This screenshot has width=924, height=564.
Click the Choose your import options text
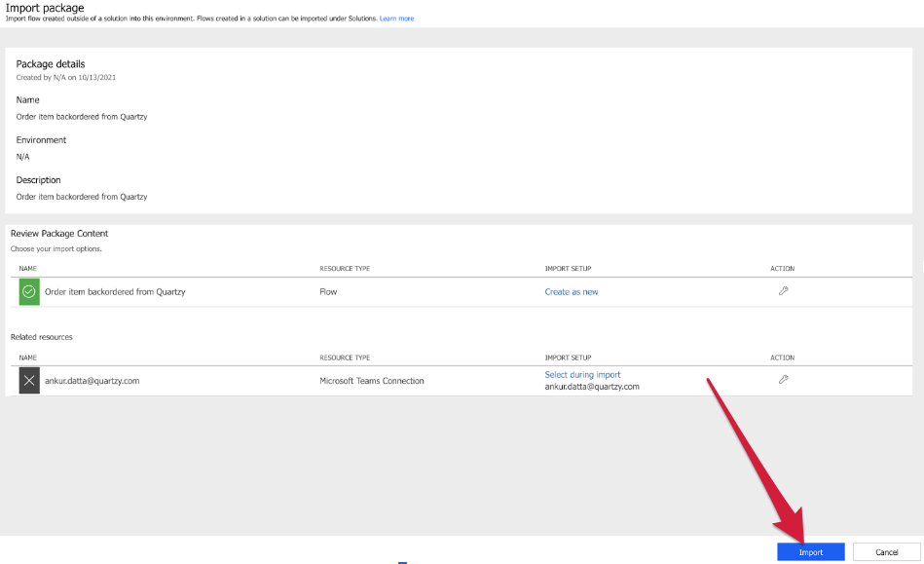click(x=55, y=248)
